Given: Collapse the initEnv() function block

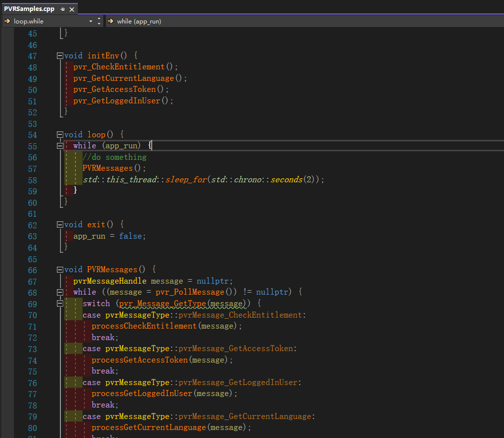Looking at the screenshot, I should [60, 55].
